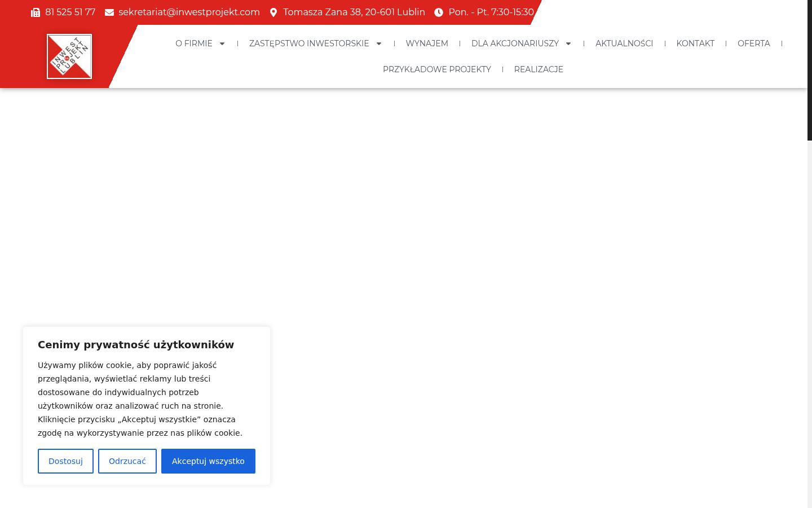Go to REALIZACJE

(x=539, y=69)
